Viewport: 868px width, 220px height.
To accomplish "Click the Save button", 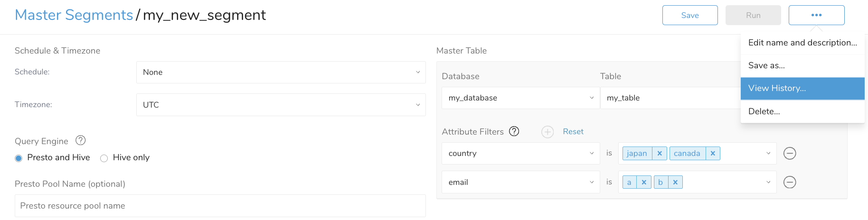I will point(689,15).
